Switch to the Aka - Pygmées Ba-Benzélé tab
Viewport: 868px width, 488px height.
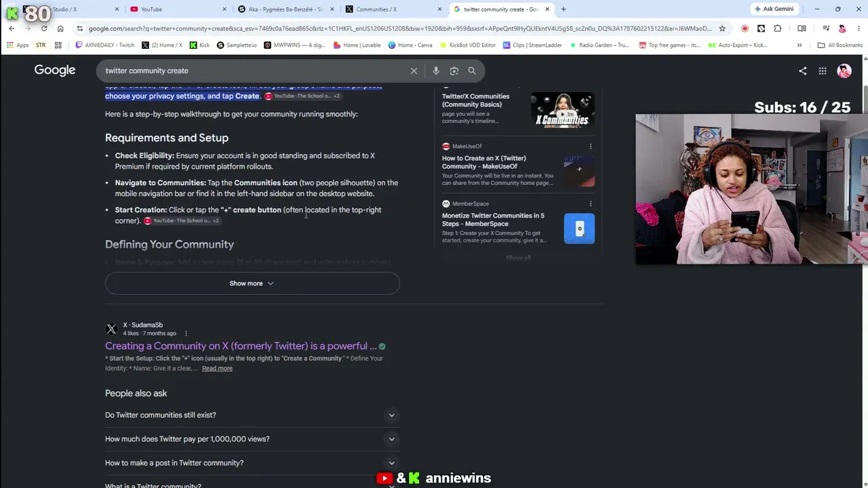(x=285, y=9)
